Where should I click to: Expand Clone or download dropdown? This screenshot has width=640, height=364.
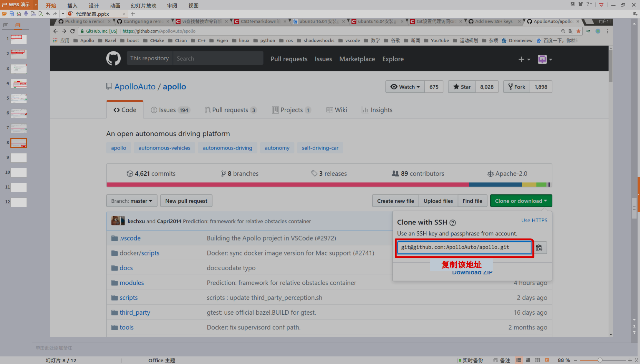click(x=521, y=201)
